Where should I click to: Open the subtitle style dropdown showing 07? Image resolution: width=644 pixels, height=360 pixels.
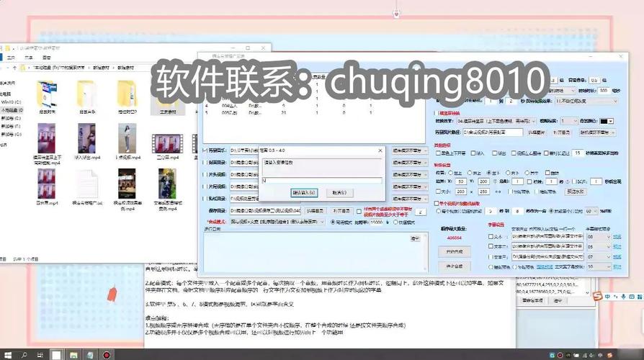click(599, 256)
